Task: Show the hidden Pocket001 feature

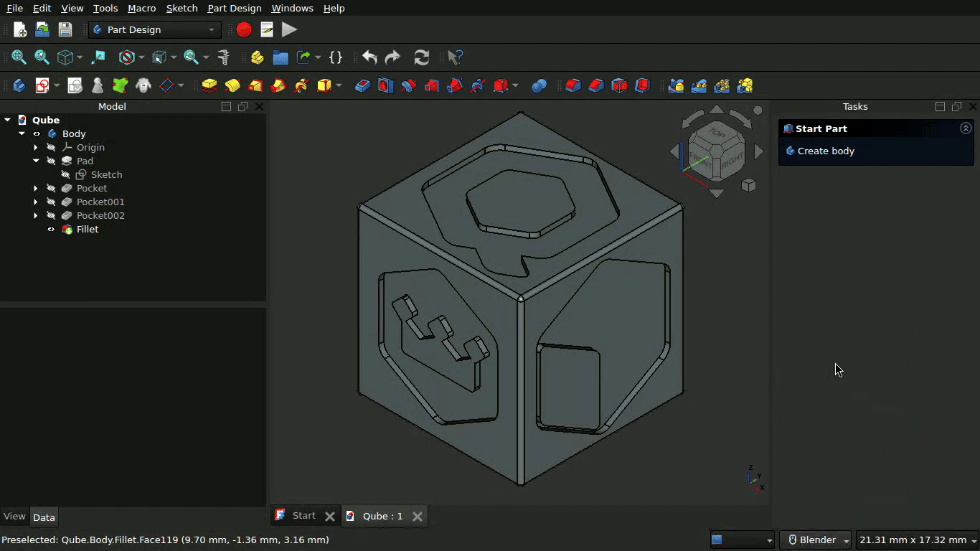Action: [51, 202]
